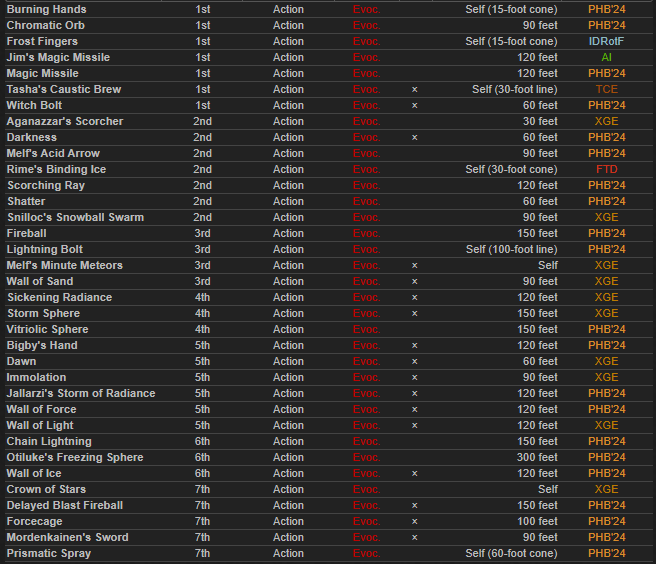This screenshot has width=656, height=564.
Task: Click the TCE source for Tasha's Caustic Brew
Action: (x=606, y=89)
